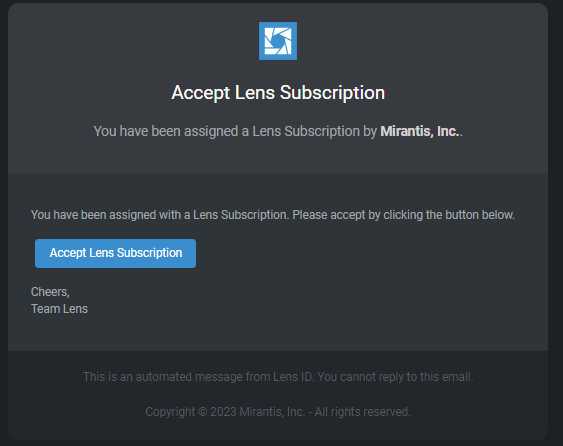This screenshot has height=446, width=563.
Task: Click the year 2023 in footer
Action: coord(223,412)
